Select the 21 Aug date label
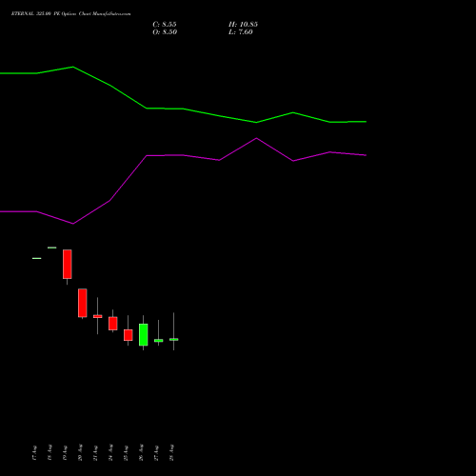476x476 pixels. (x=95, y=452)
